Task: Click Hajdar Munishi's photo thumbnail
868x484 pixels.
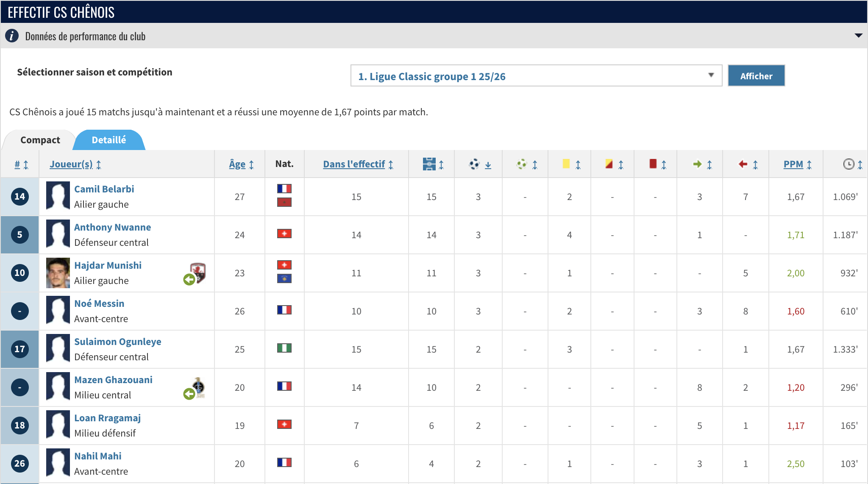Action: pos(58,273)
